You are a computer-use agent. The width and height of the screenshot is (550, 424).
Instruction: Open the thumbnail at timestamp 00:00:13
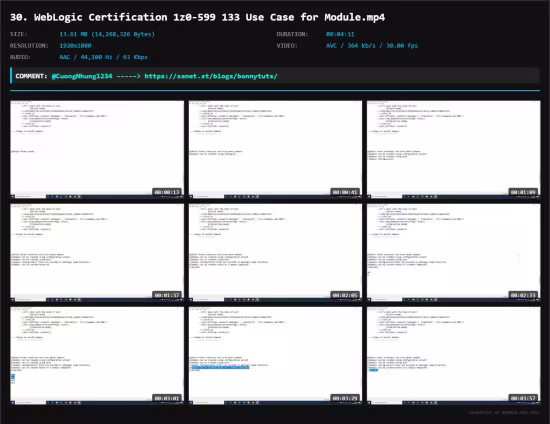(97, 149)
